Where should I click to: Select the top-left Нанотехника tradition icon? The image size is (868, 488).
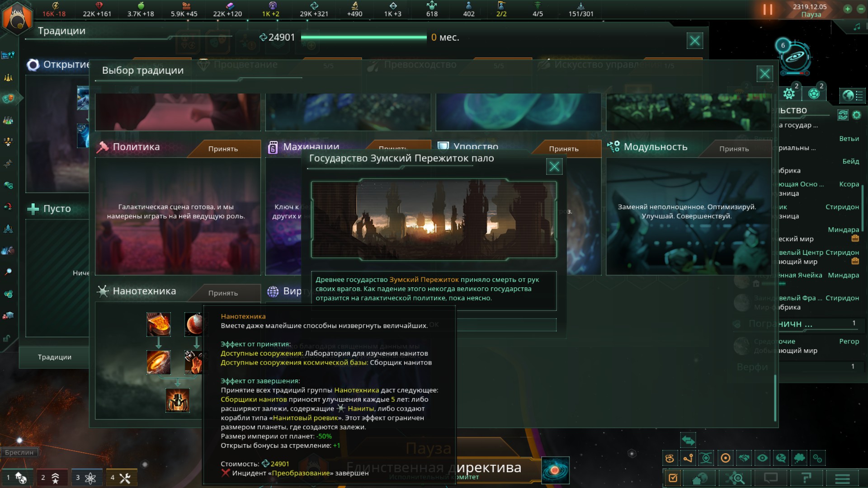coord(159,324)
